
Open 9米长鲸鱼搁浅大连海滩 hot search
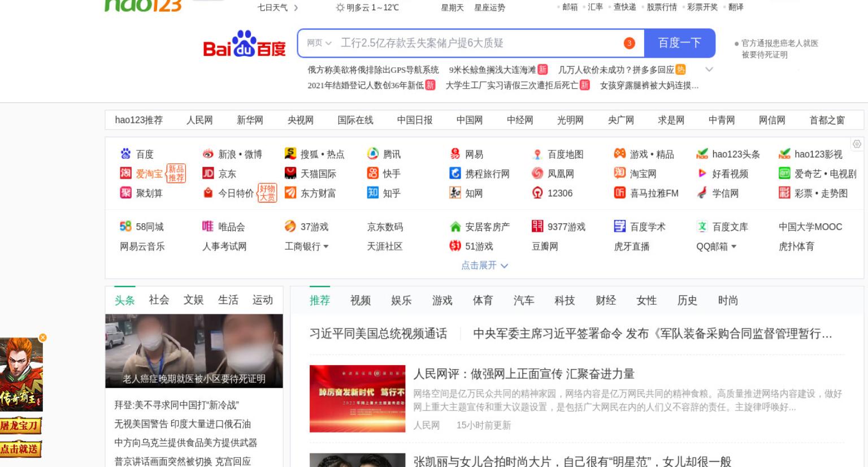[492, 70]
